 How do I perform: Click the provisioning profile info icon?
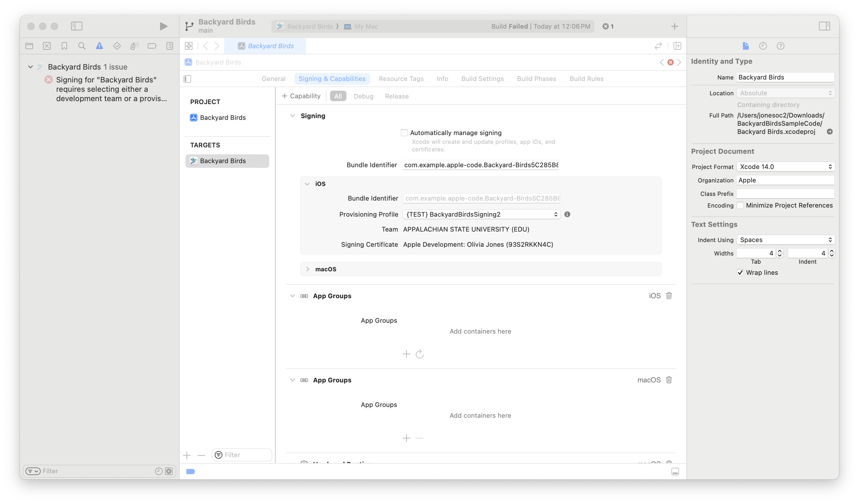tap(567, 214)
